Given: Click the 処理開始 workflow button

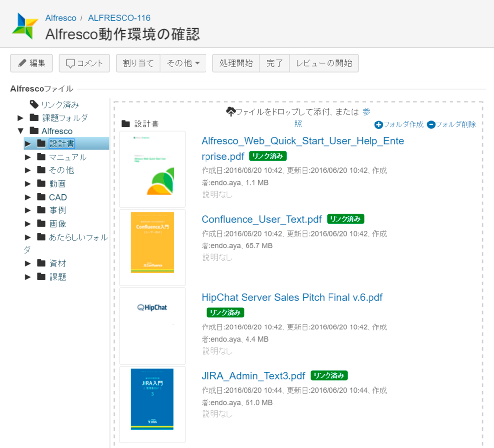Looking at the screenshot, I should [236, 63].
